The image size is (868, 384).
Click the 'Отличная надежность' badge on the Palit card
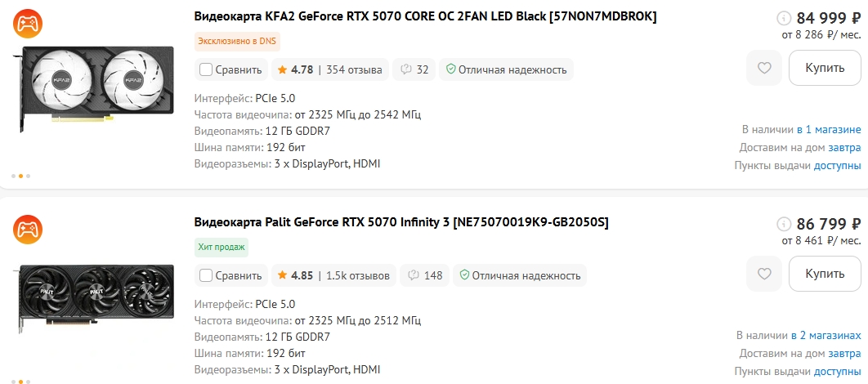520,275
